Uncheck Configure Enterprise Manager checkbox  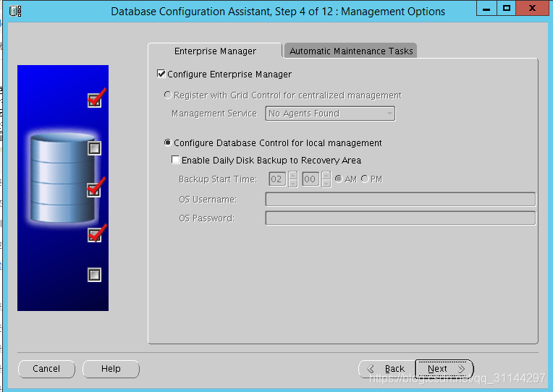[x=161, y=74]
